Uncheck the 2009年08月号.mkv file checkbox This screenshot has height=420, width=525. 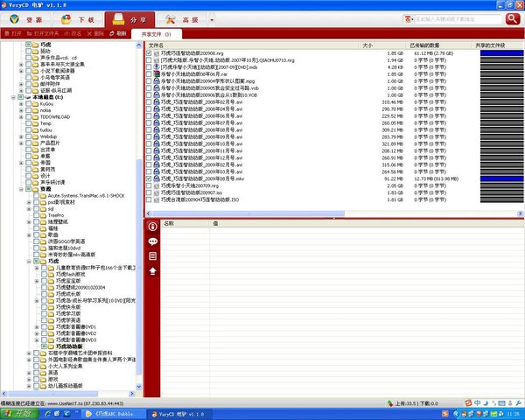pyautogui.click(x=149, y=178)
